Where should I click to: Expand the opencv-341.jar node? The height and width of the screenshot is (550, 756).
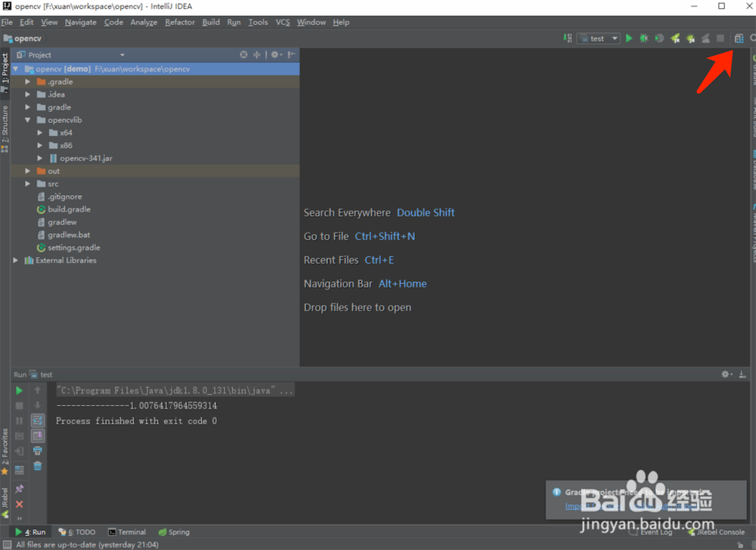pos(39,158)
